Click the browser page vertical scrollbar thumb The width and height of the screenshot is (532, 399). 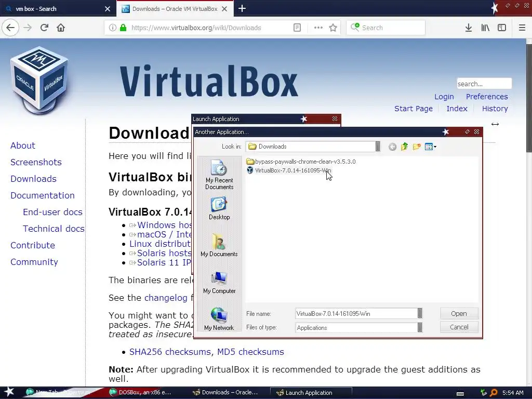coord(529,98)
